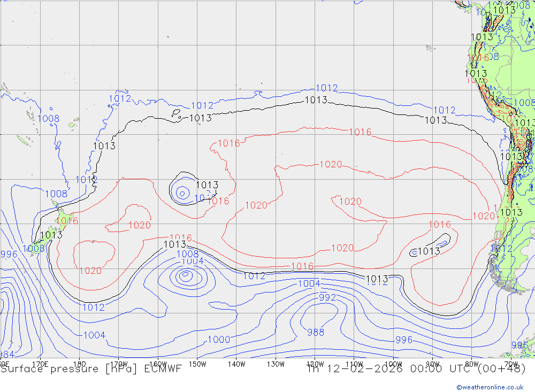Click the 1016 label above the 1020 high center
The image size is (535, 392).
[x=360, y=132]
